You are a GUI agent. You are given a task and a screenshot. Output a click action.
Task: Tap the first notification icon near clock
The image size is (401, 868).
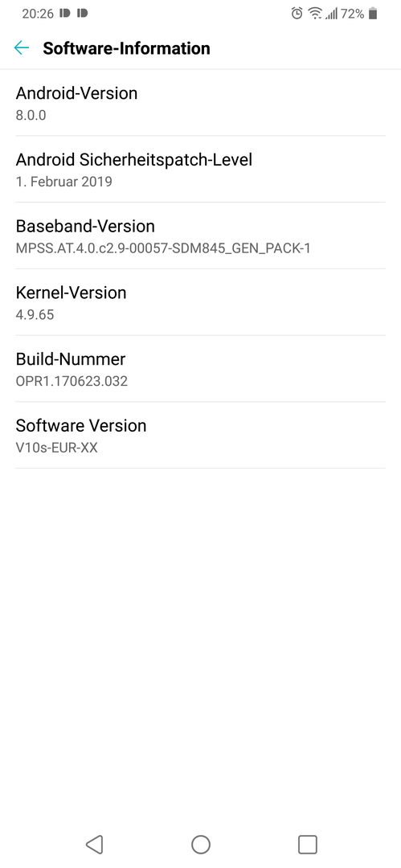click(64, 14)
